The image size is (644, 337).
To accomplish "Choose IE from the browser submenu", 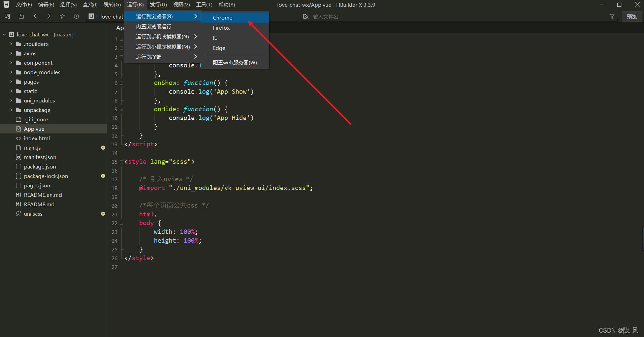I will 235,38.
